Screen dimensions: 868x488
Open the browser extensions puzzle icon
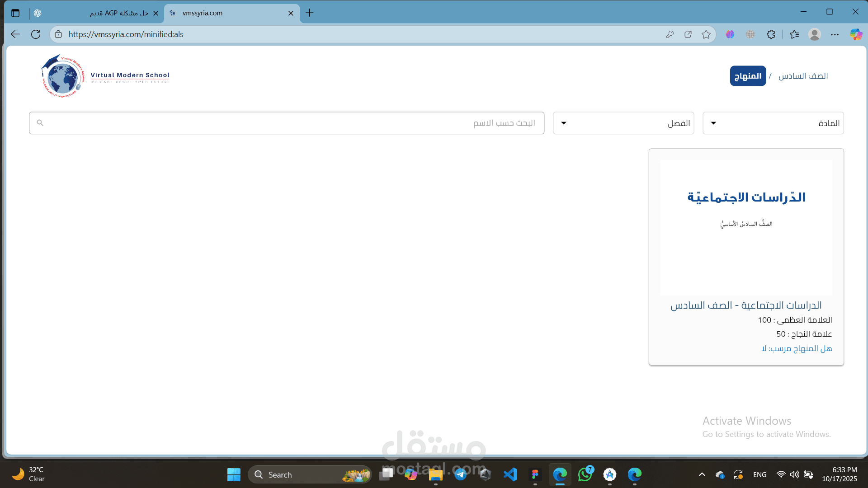[x=771, y=34]
